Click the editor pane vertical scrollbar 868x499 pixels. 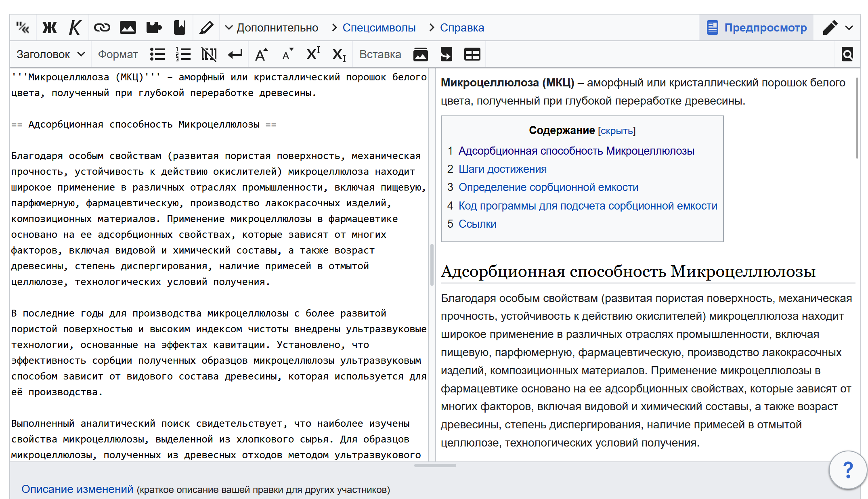(432, 264)
